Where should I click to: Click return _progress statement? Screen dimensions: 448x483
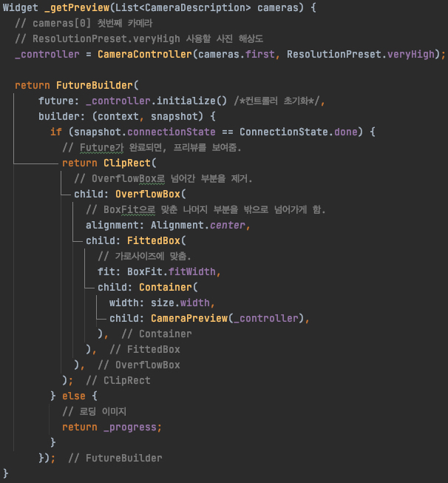point(112,427)
